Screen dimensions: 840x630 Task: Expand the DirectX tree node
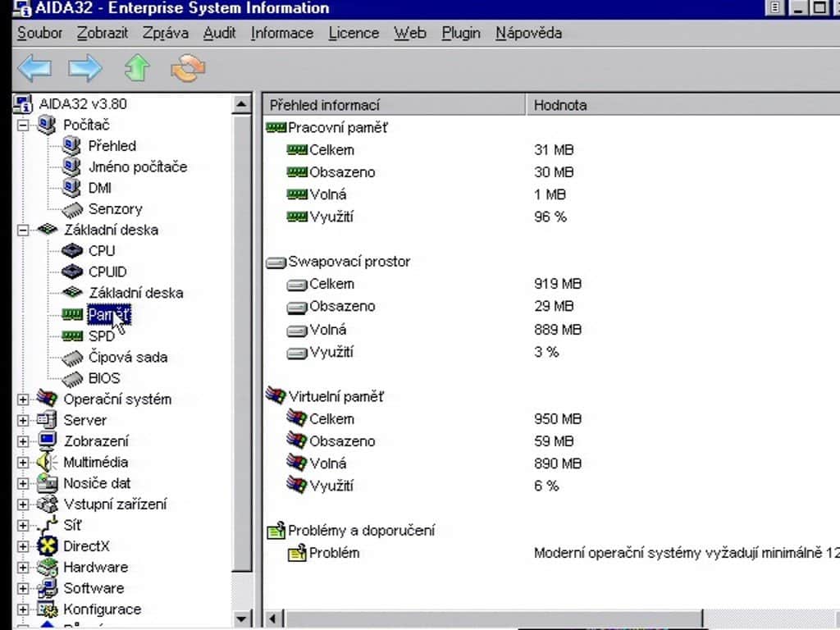(x=23, y=546)
